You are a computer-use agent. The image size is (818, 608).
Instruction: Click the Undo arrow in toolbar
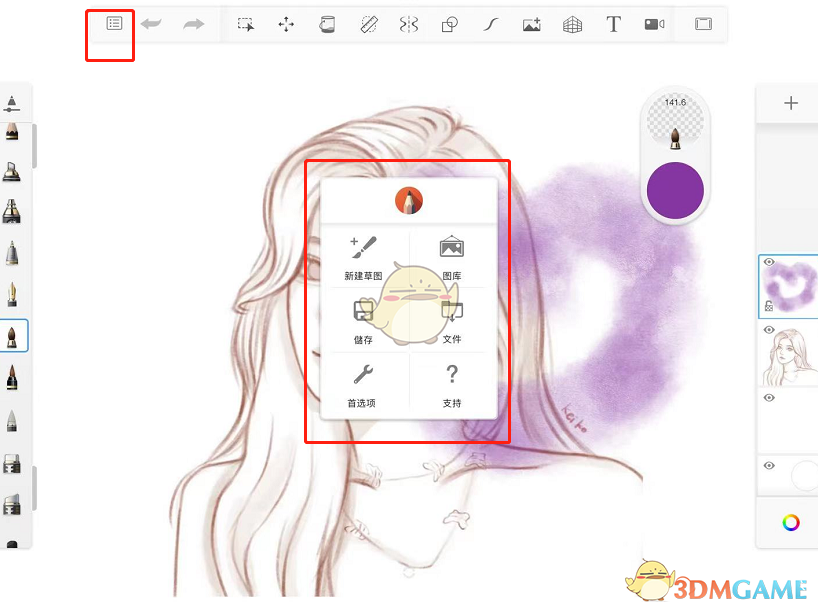tap(150, 24)
